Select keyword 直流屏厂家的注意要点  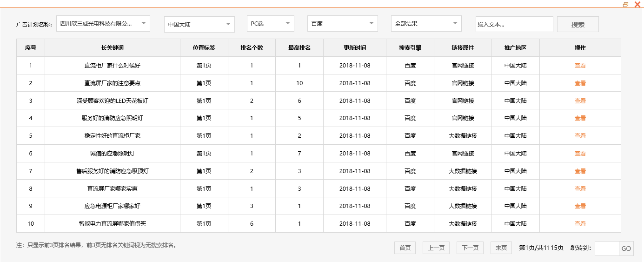point(113,83)
